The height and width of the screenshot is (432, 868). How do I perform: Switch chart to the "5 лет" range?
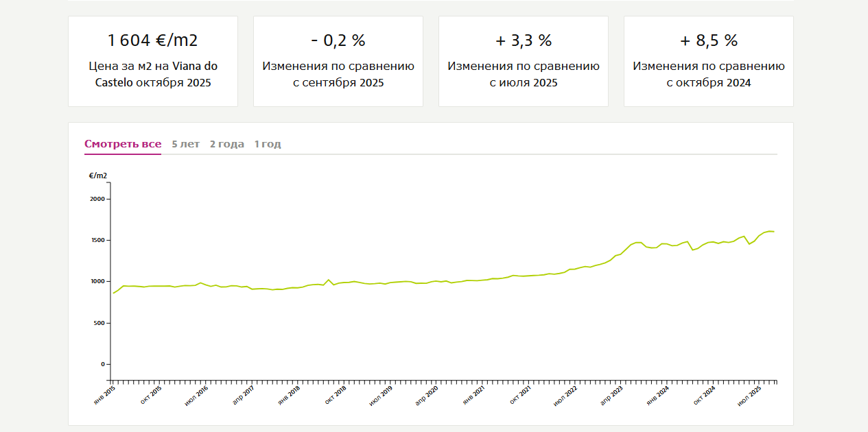pos(185,144)
